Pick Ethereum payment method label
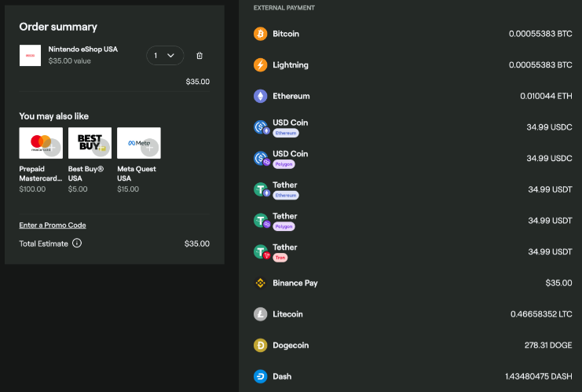 [291, 96]
